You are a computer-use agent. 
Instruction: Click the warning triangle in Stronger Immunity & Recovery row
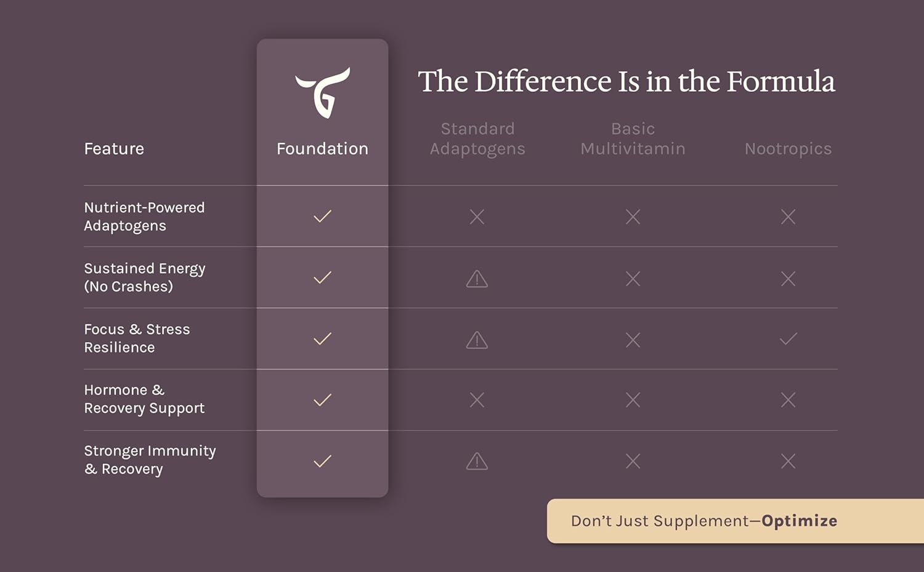coord(477,461)
